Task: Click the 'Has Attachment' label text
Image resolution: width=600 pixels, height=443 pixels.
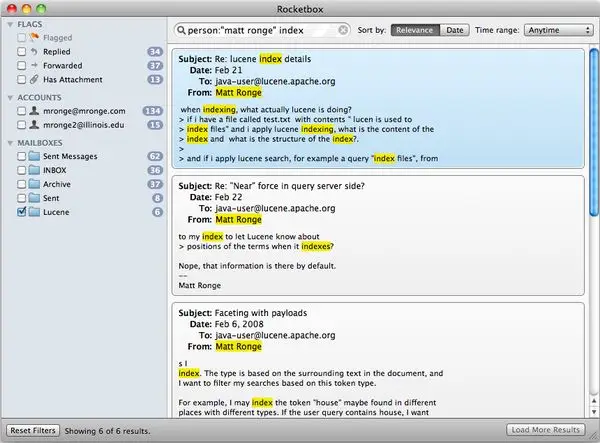Action: coord(73,80)
